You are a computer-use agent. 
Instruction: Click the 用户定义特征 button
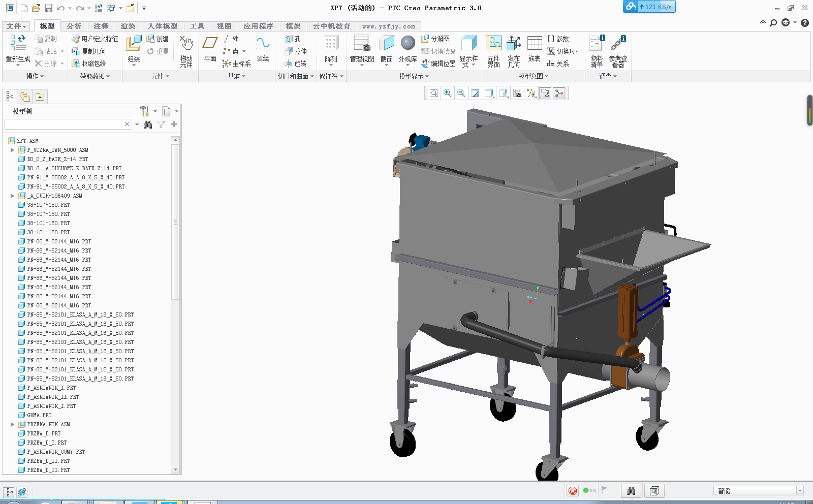tap(95, 39)
